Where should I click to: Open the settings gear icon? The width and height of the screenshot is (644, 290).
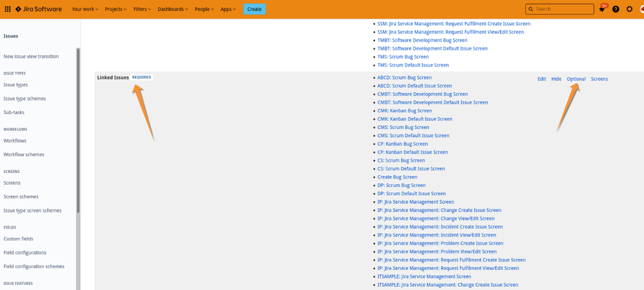coord(629,9)
